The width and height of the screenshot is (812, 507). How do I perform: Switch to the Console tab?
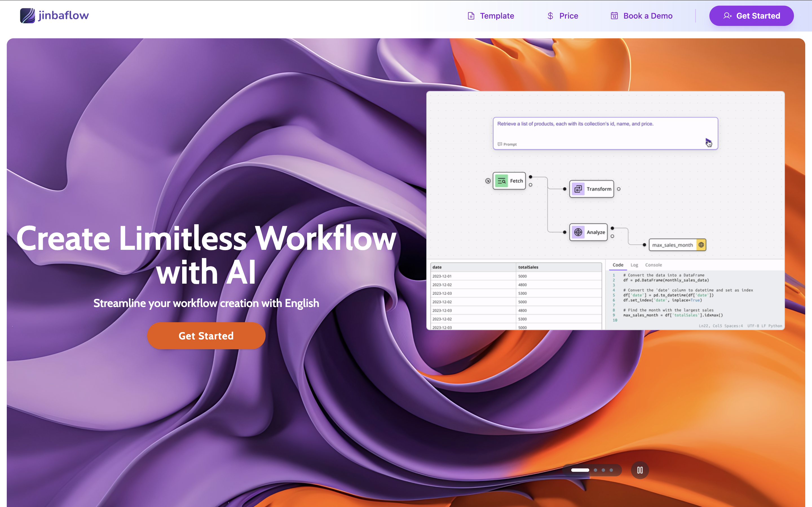click(653, 265)
